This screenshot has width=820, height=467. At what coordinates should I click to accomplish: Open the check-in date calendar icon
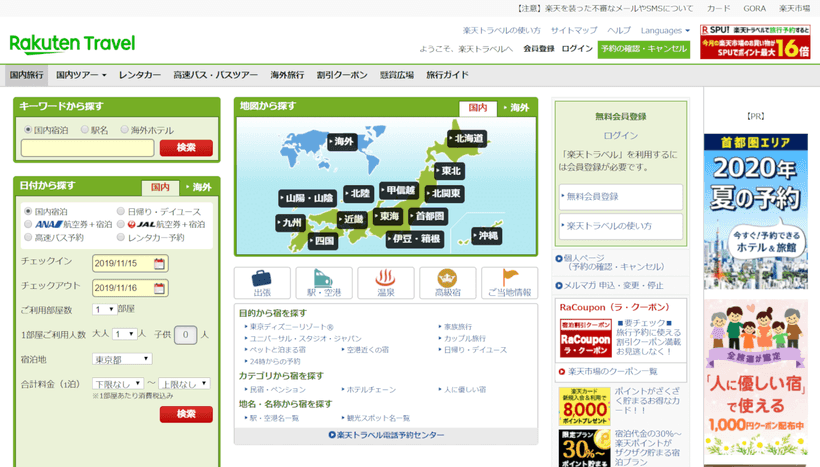tap(160, 264)
